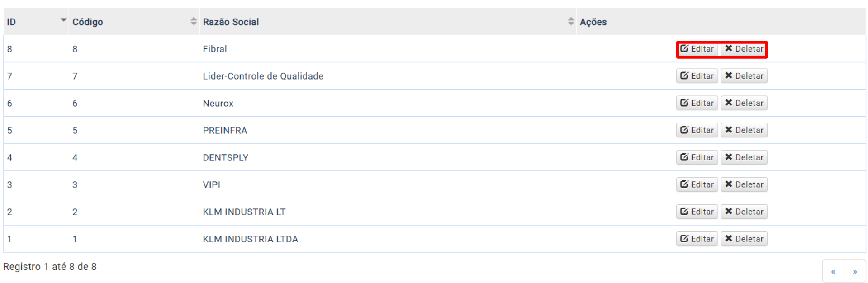Click the edit pencil icon for DENTSPLY
This screenshot has width=868, height=283.
click(x=684, y=157)
